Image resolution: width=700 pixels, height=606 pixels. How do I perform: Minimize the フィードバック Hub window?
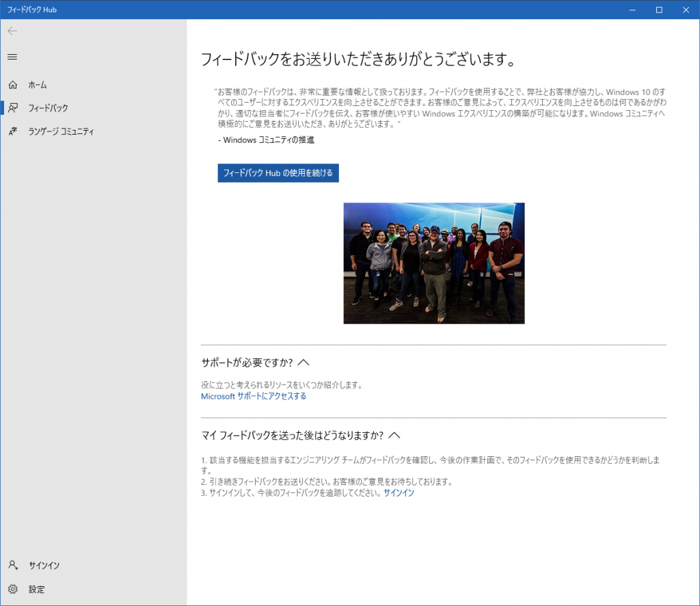pyautogui.click(x=628, y=10)
